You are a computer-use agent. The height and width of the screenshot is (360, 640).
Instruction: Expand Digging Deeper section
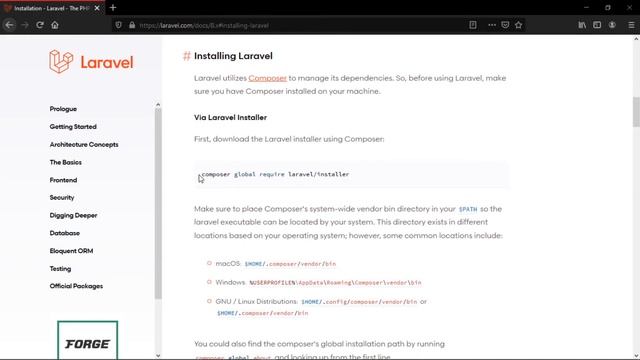pyautogui.click(x=73, y=215)
